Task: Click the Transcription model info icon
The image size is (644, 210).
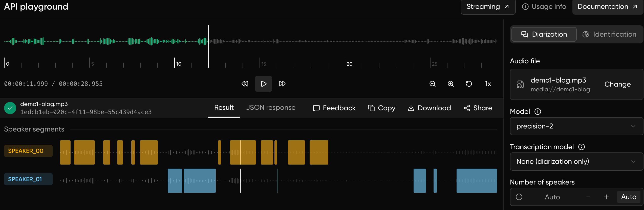Action: [x=582, y=147]
